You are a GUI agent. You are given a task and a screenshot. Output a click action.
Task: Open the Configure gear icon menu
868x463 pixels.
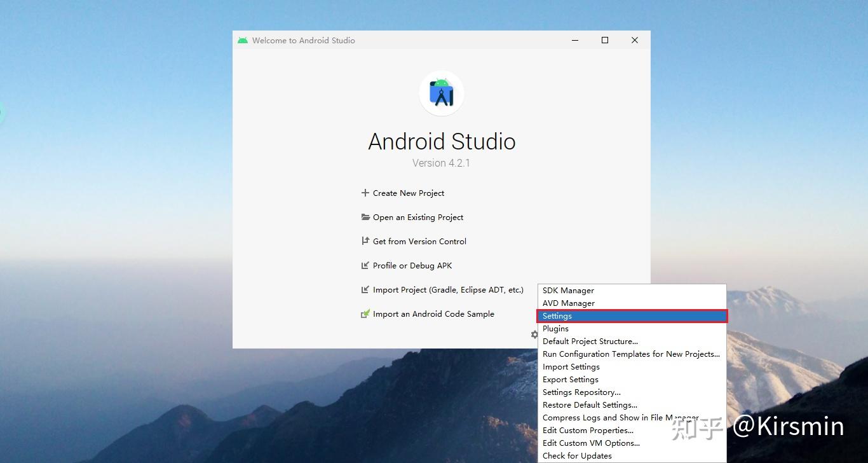(534, 335)
